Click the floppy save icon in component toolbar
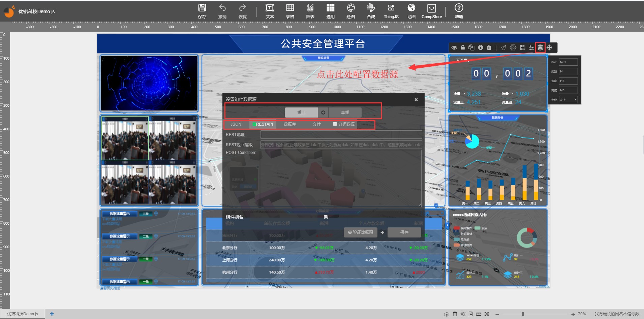 click(522, 47)
